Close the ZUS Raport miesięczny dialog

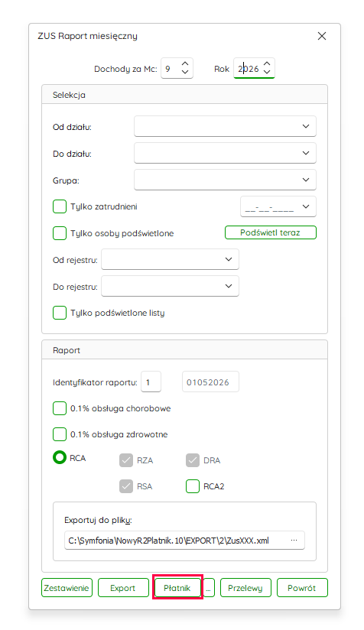click(322, 36)
